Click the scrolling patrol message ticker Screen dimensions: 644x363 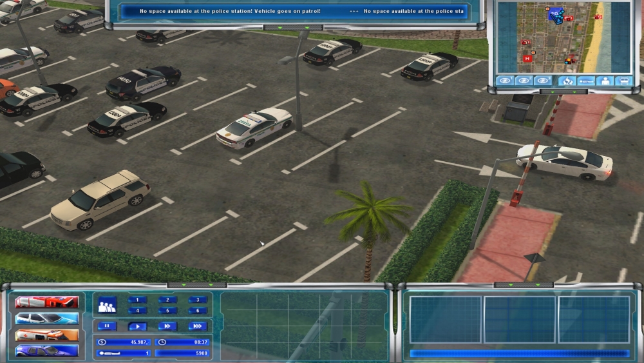[x=293, y=11]
